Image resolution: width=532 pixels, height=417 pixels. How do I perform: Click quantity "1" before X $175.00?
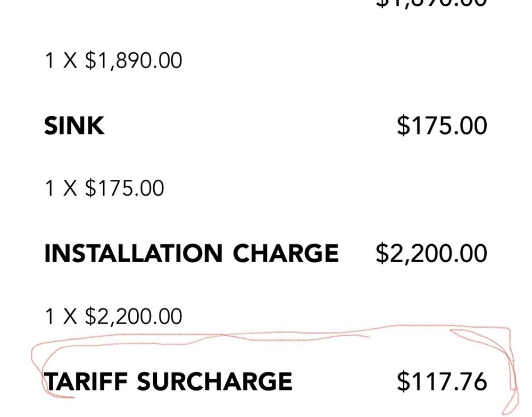pos(49,188)
